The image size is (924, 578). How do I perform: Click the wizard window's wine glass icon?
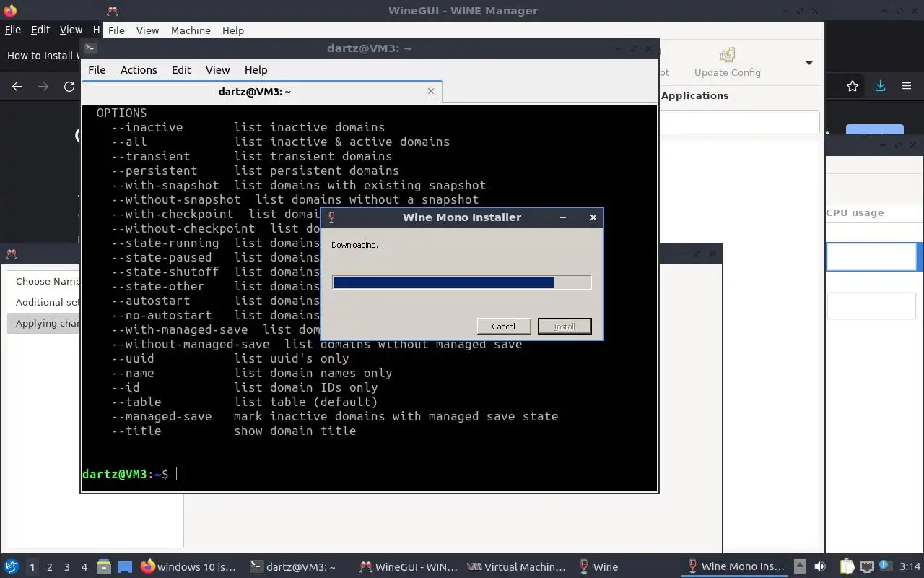point(12,254)
